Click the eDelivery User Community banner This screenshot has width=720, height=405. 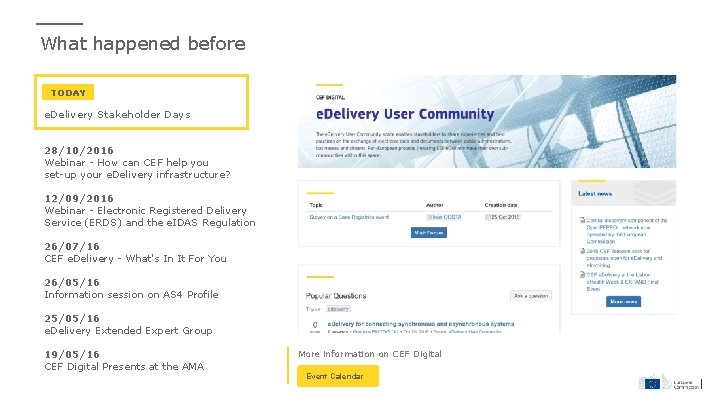486,120
